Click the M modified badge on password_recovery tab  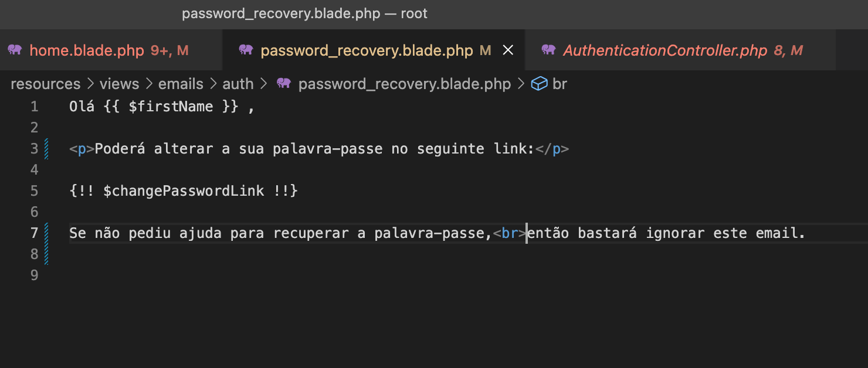point(484,50)
